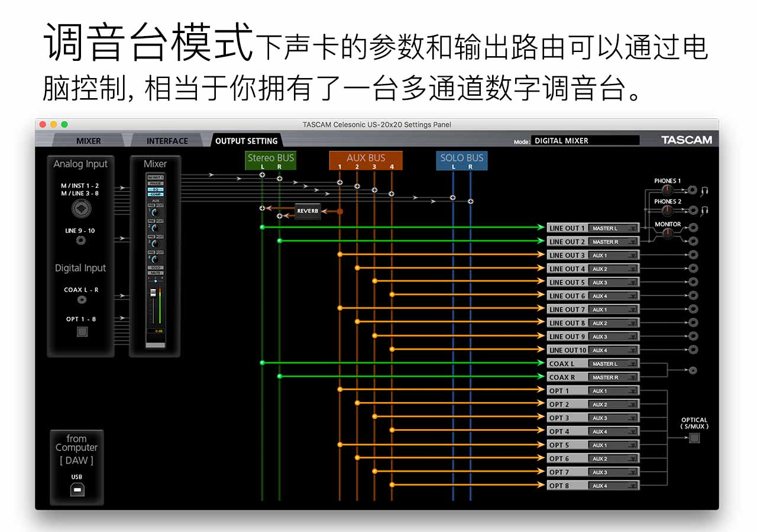Toggle SOLO on the mixer channel strip

tap(155, 268)
